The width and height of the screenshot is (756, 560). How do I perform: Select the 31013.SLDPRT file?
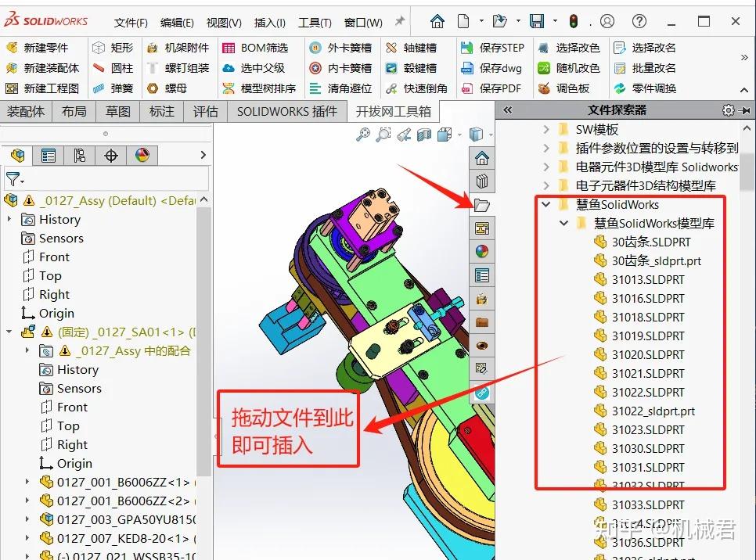pos(639,279)
